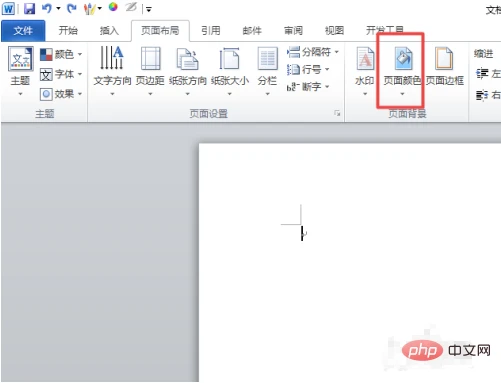Launch the 页面设置 (Page Setup) dialog launcher
The width and height of the screenshot is (501, 383).
tap(337, 114)
